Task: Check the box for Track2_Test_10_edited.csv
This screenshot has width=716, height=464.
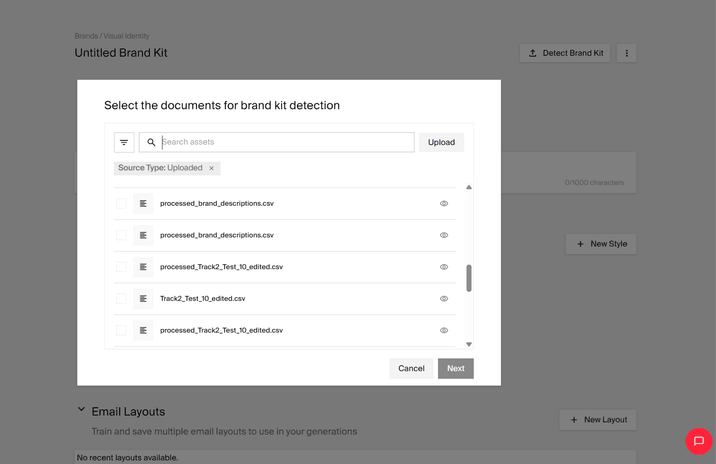Action: 121,299
